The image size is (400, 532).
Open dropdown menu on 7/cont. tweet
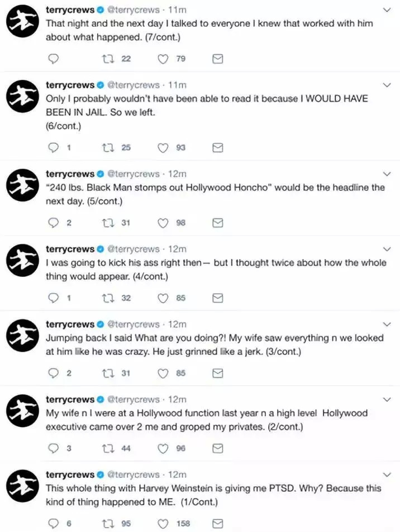(386, 10)
